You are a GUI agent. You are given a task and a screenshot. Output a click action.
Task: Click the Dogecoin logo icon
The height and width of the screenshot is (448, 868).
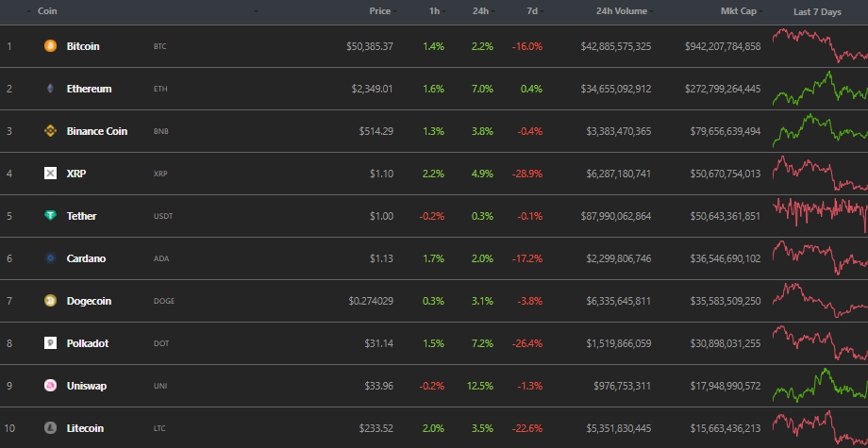[50, 301]
